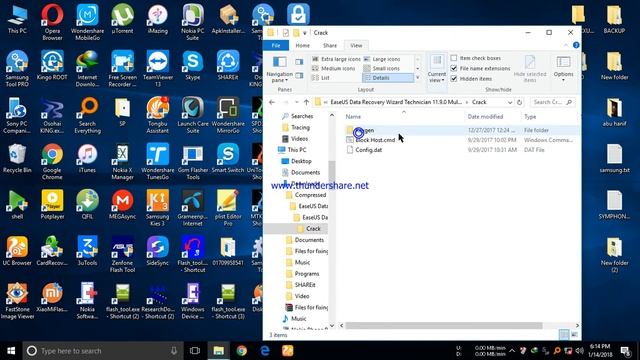640x360 pixels.
Task: Launch Wondershare MobileGo from desktop
Action: click(x=87, y=22)
